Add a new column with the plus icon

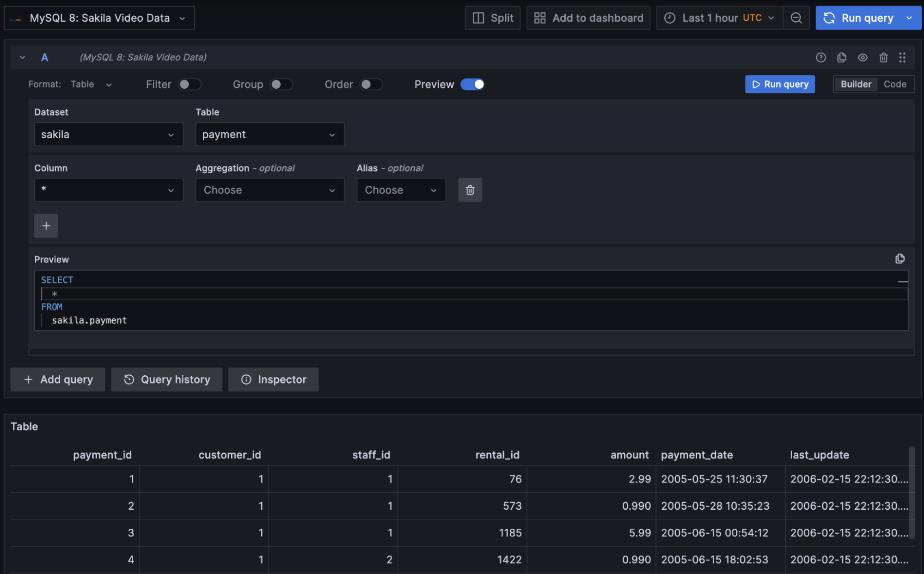point(46,226)
